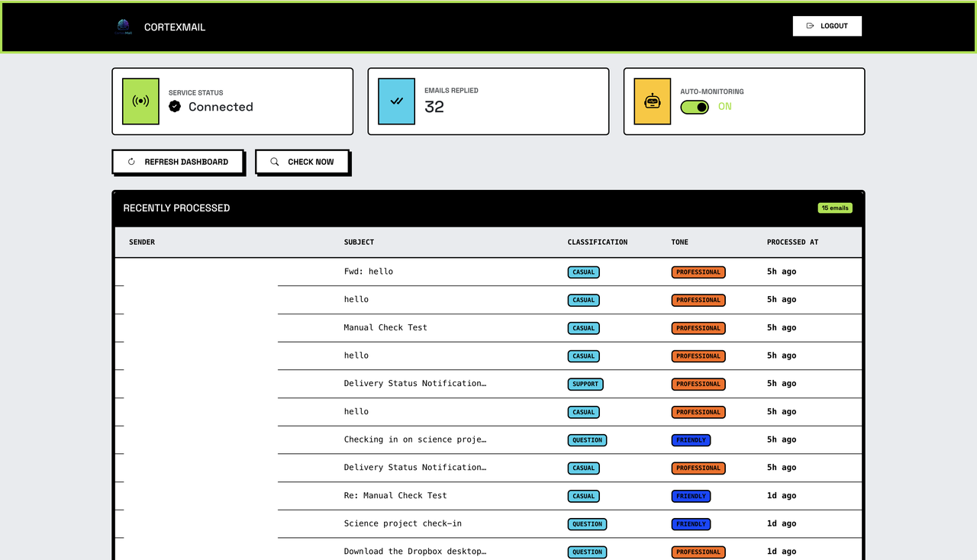Viewport: 977px width, 560px height.
Task: Click the refresh arrow icon in Refresh Dashboard
Action: [131, 162]
